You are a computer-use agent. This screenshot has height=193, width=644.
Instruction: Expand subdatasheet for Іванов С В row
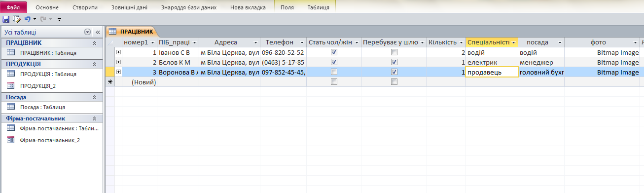(118, 52)
